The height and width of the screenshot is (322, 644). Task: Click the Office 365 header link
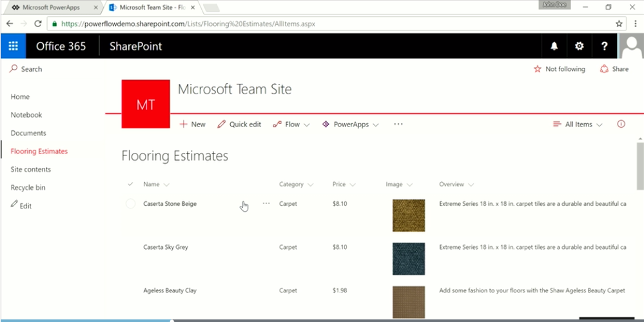61,46
